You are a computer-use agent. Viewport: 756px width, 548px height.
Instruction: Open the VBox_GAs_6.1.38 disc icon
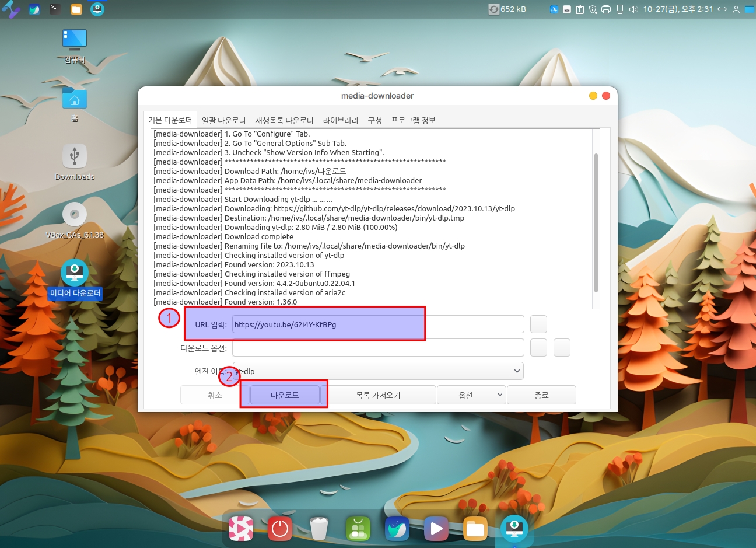click(75, 215)
